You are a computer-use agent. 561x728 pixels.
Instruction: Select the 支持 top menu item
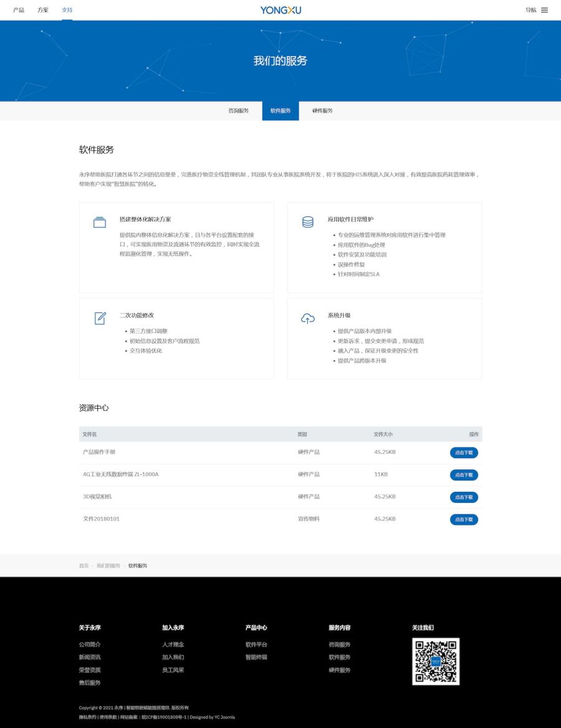[x=67, y=10]
